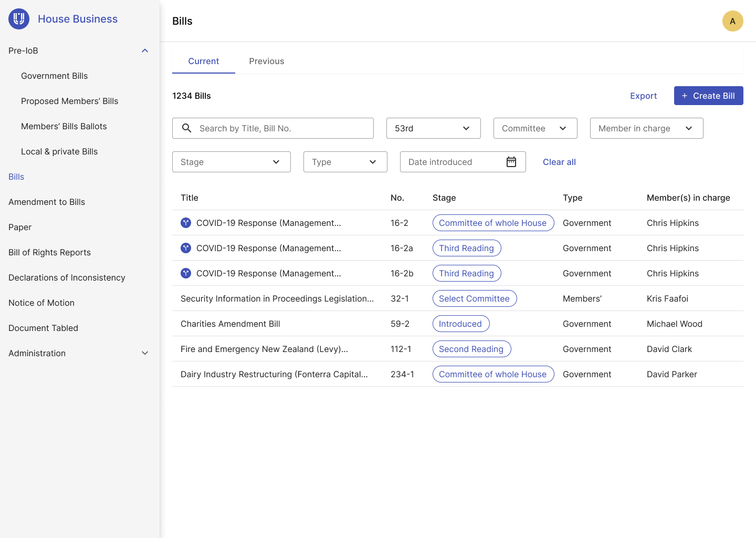Screen dimensions: 756x538
Task: Click the House Business crest logo icon
Action: [x=19, y=19]
